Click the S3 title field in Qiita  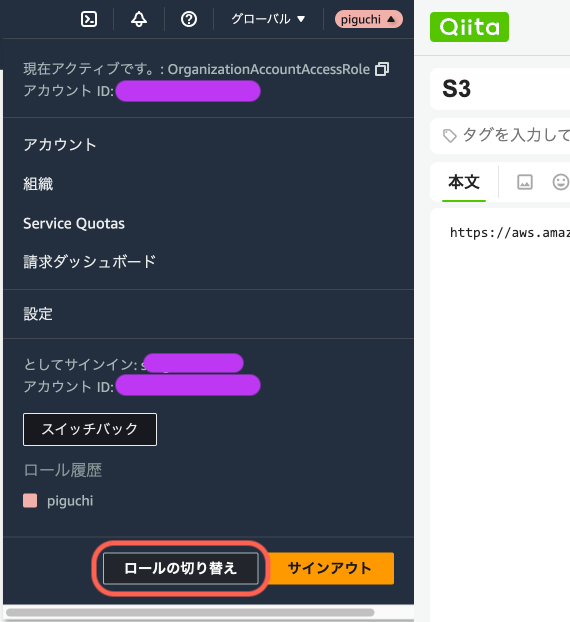coord(500,89)
